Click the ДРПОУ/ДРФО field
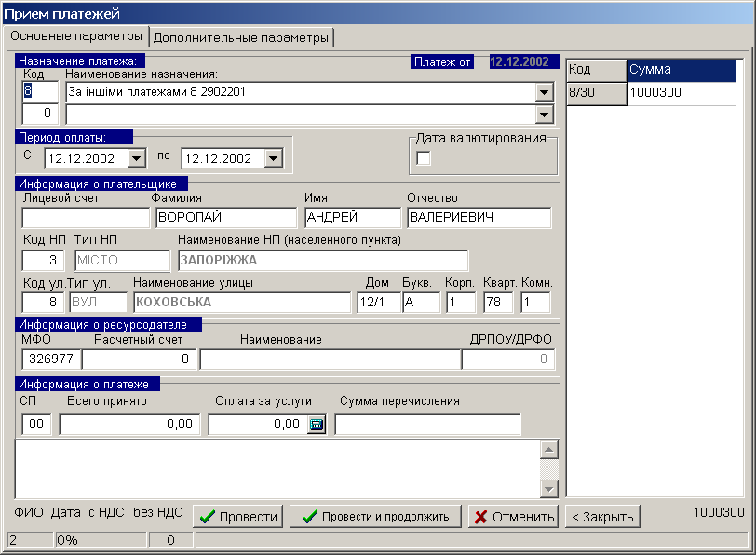756x555 pixels. coord(507,359)
